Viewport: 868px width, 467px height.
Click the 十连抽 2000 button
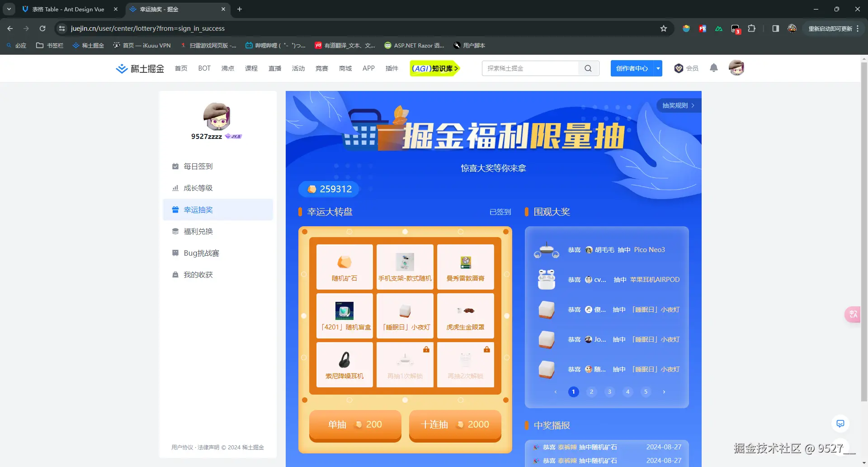click(x=455, y=424)
